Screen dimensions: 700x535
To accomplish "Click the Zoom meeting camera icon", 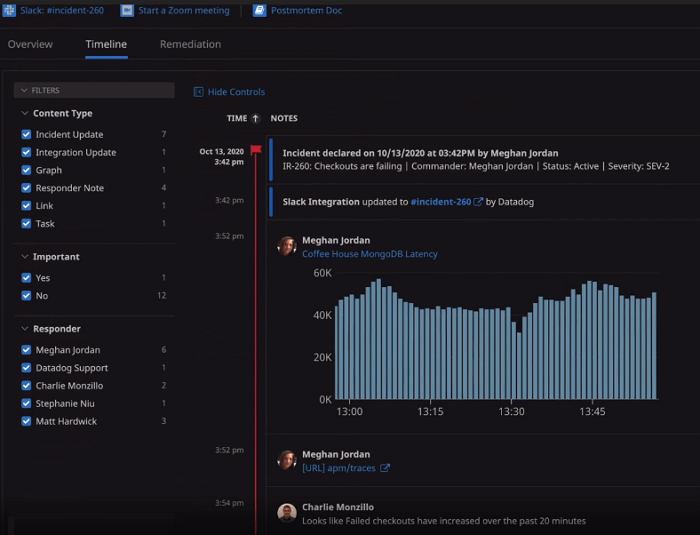I will tap(127, 10).
